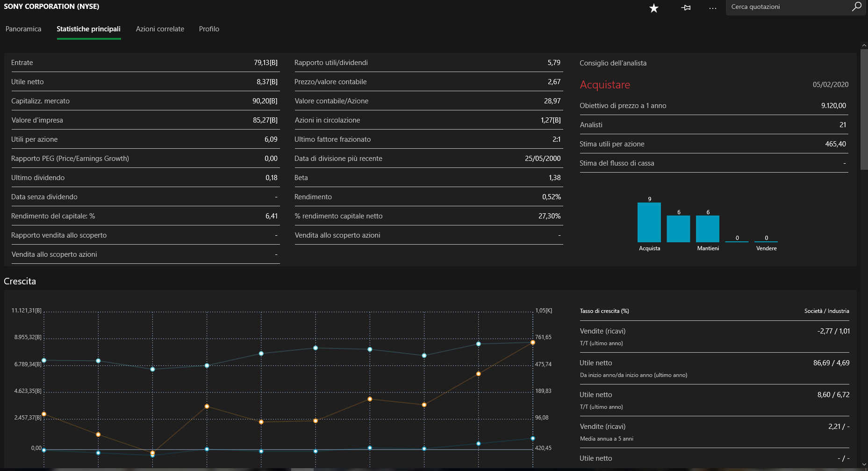Open the Profilo tab
The width and height of the screenshot is (868, 471).
click(209, 29)
